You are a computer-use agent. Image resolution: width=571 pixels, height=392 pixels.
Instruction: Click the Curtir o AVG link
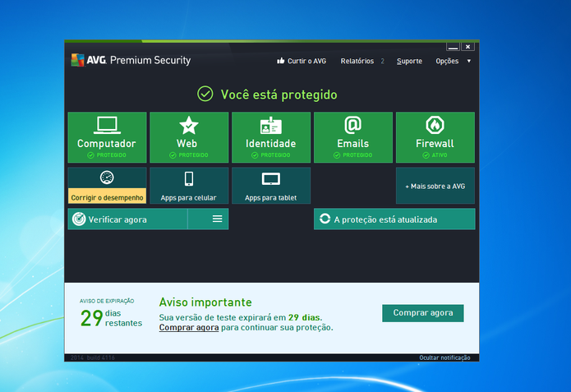coord(306,61)
